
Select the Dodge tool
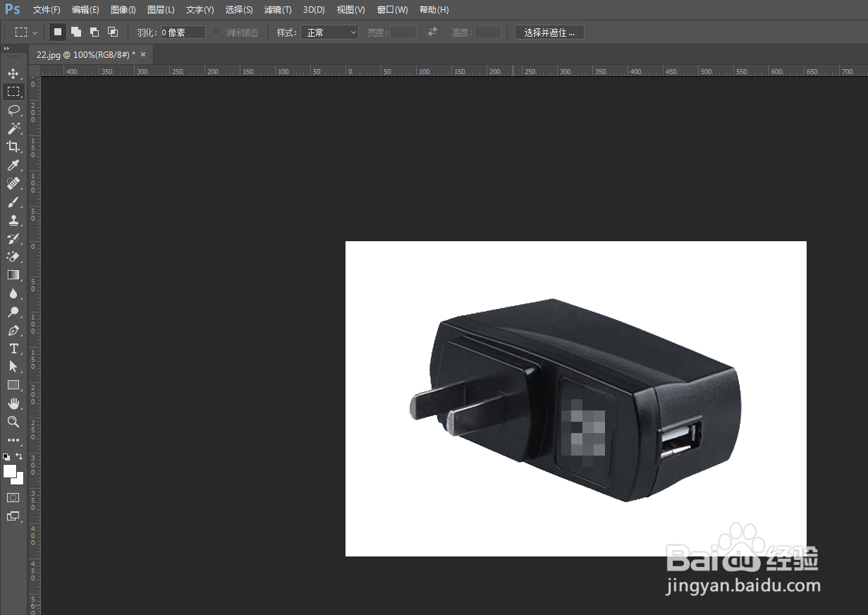[13, 312]
